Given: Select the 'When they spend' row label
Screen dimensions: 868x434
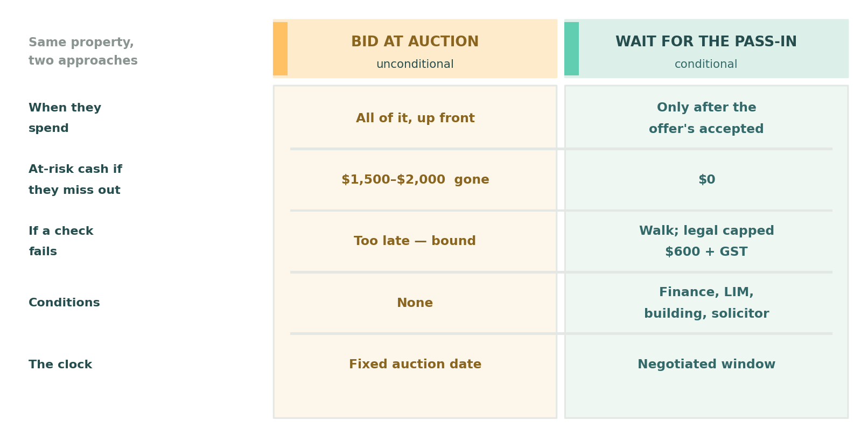Looking at the screenshot, I should [65, 118].
